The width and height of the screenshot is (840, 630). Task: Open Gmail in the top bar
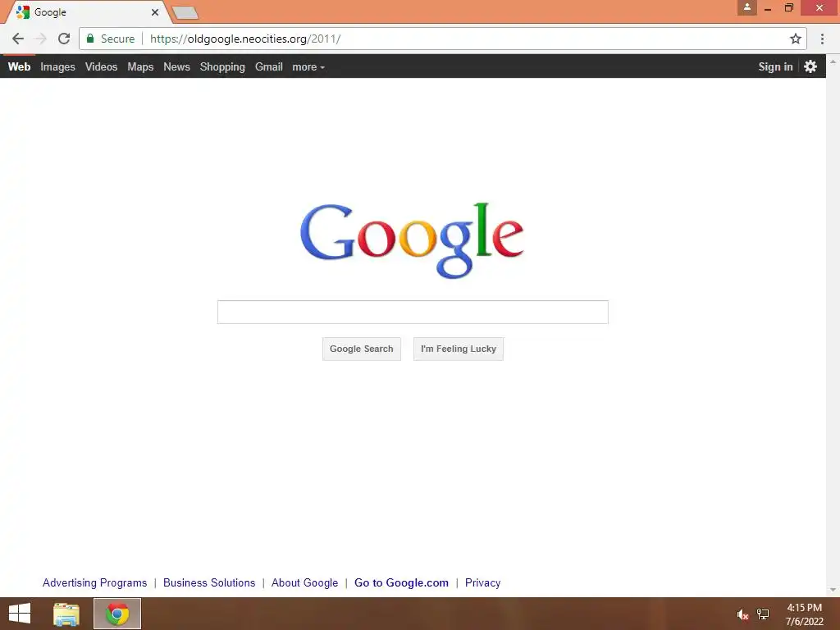point(269,67)
